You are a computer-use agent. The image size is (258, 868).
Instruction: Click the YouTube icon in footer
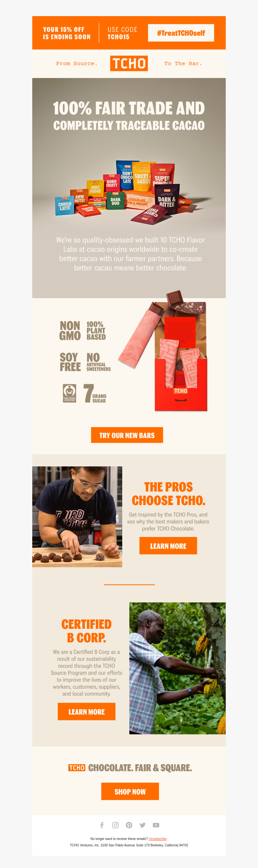click(x=156, y=825)
